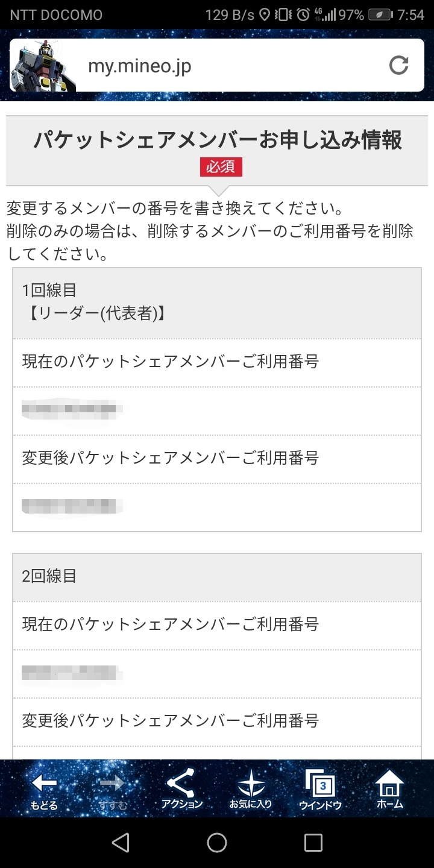Tap the パケットシェアメンバーお申し込み情報 heading
Screen dimensions: 434x868
click(217, 141)
